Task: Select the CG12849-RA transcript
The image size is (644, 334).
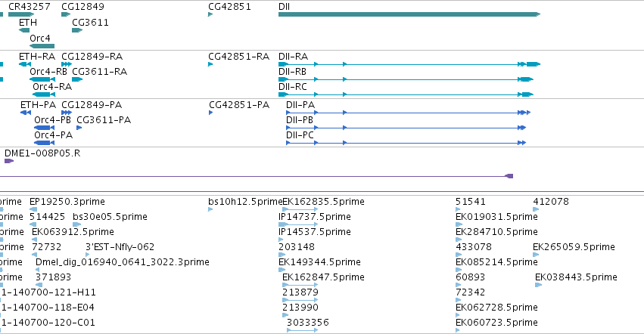Action: 67,64
